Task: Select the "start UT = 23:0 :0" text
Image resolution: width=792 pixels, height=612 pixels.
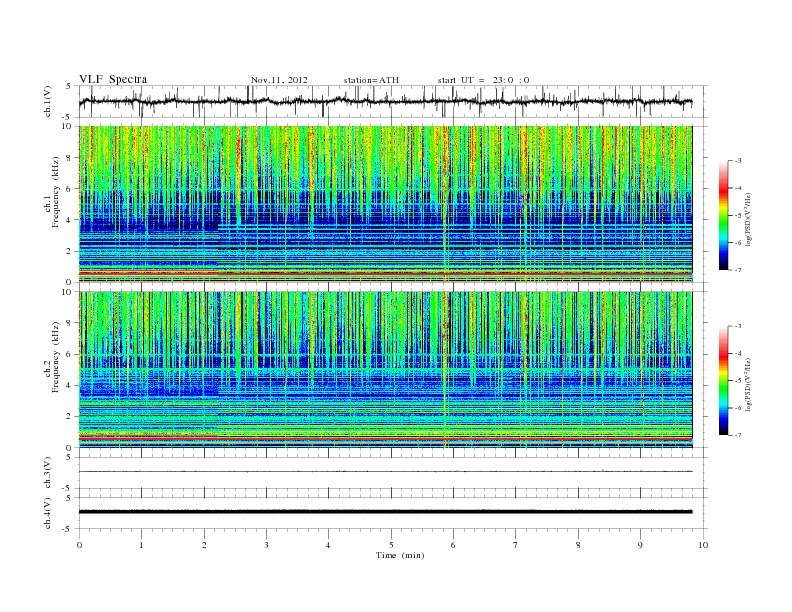Action: (483, 80)
